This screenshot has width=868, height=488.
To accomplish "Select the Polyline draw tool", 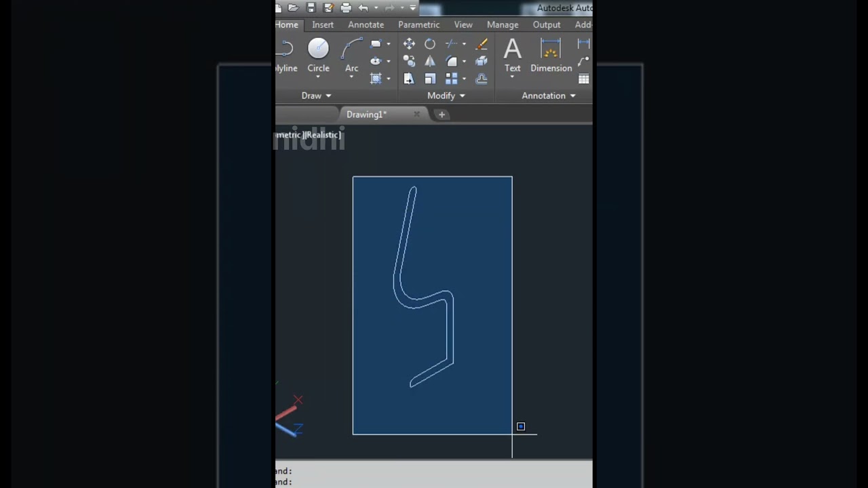I will pyautogui.click(x=286, y=56).
